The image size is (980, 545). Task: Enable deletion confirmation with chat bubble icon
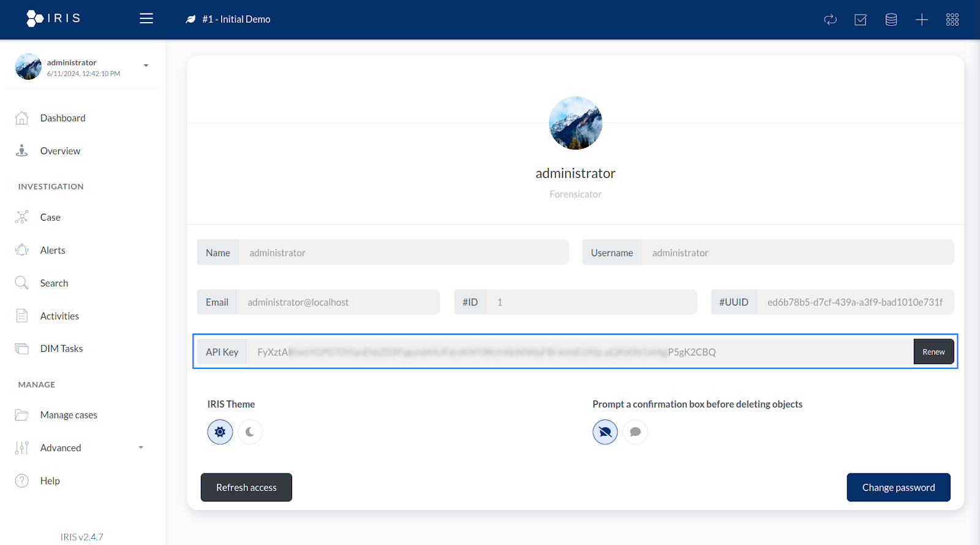pyautogui.click(x=635, y=432)
